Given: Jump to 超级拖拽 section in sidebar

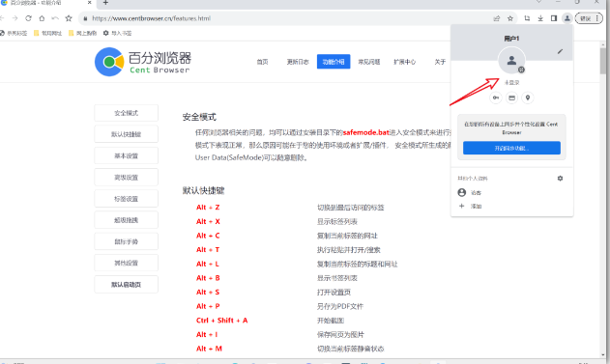Looking at the screenshot, I should pyautogui.click(x=126, y=220).
